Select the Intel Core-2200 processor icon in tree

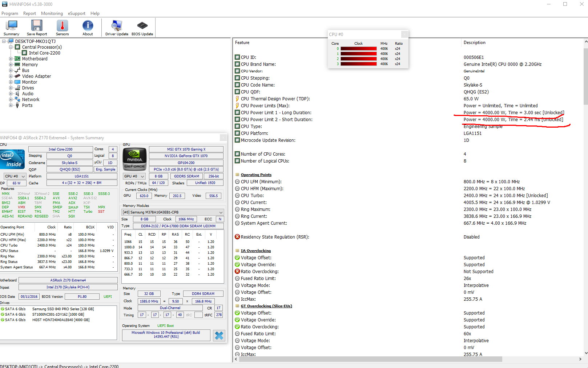click(24, 53)
